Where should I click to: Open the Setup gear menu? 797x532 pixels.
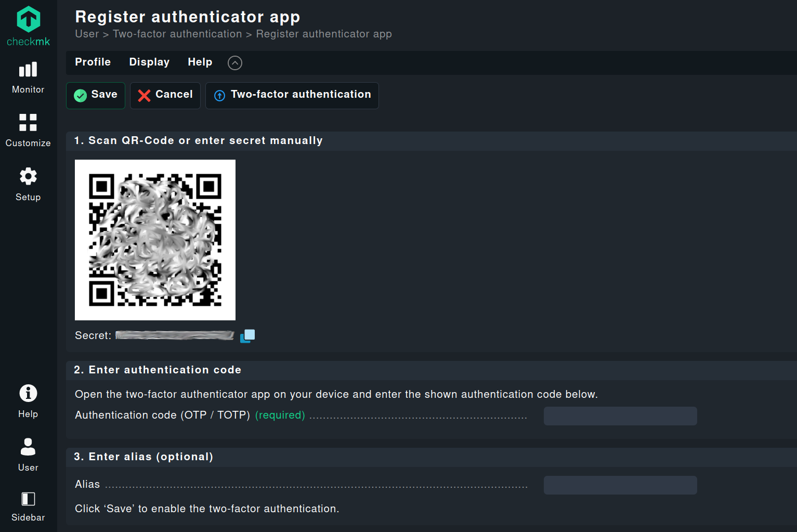[28, 184]
